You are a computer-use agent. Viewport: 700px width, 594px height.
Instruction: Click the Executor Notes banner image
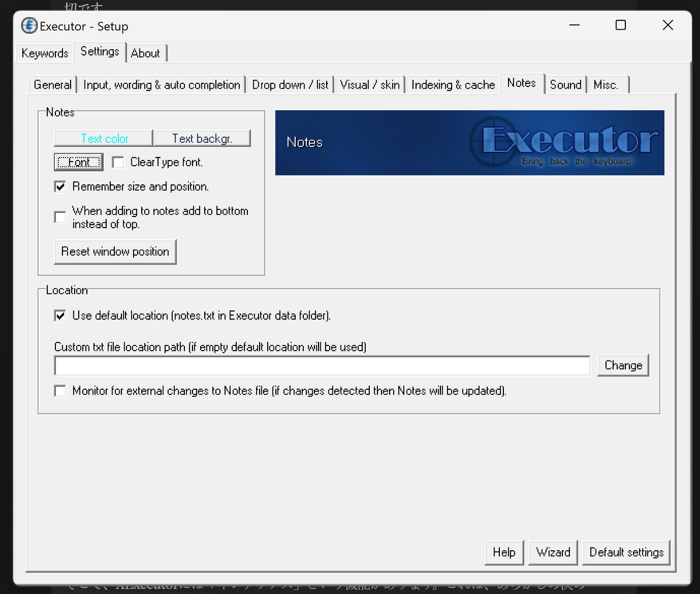[470, 142]
